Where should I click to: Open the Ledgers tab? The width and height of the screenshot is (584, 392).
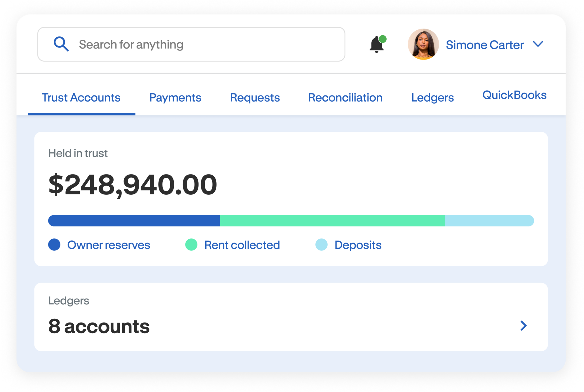(432, 98)
